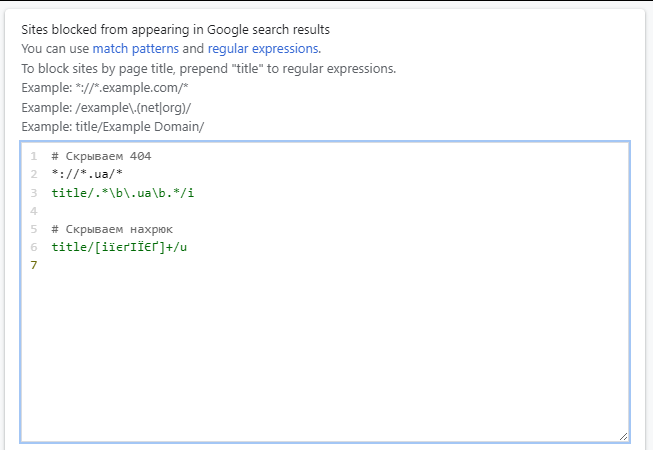The width and height of the screenshot is (653, 450).
Task: Click the textarea resize handle
Action: (623, 435)
